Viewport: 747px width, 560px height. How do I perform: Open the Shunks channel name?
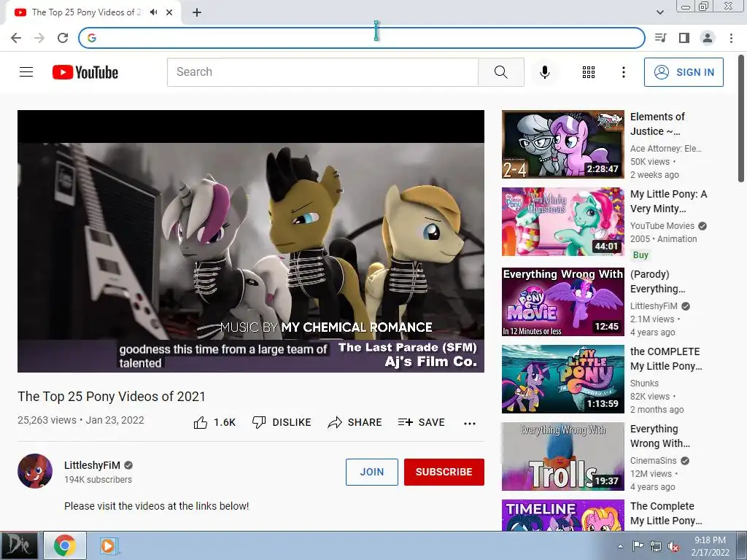click(x=644, y=383)
